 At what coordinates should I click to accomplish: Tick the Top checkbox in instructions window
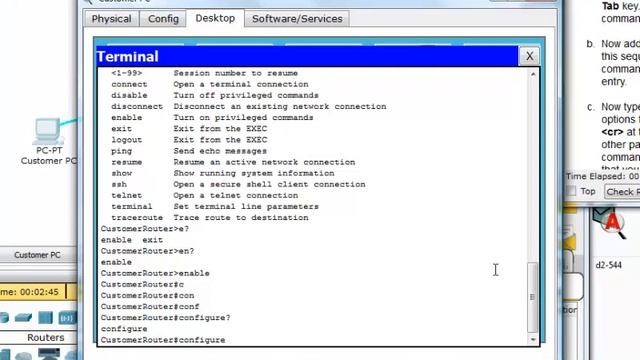(571, 191)
